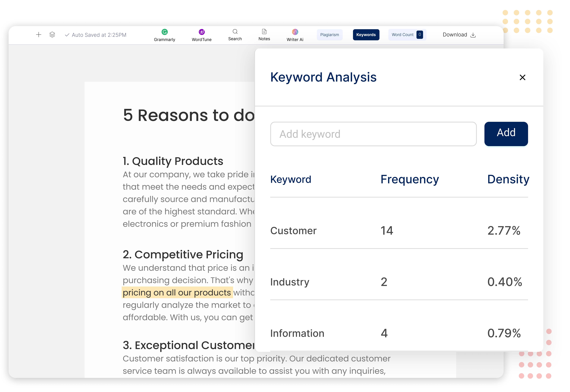The width and height of the screenshot is (570, 392).
Task: Open the Notes icon
Action: point(264,32)
